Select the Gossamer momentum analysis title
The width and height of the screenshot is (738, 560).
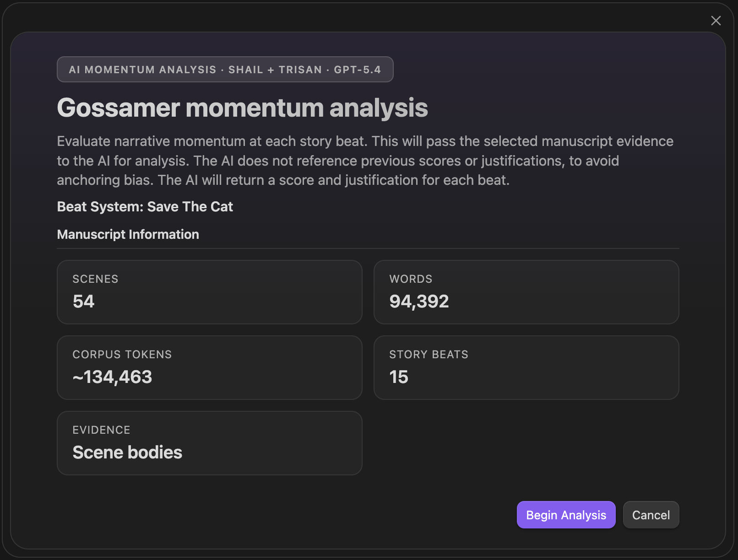point(242,108)
